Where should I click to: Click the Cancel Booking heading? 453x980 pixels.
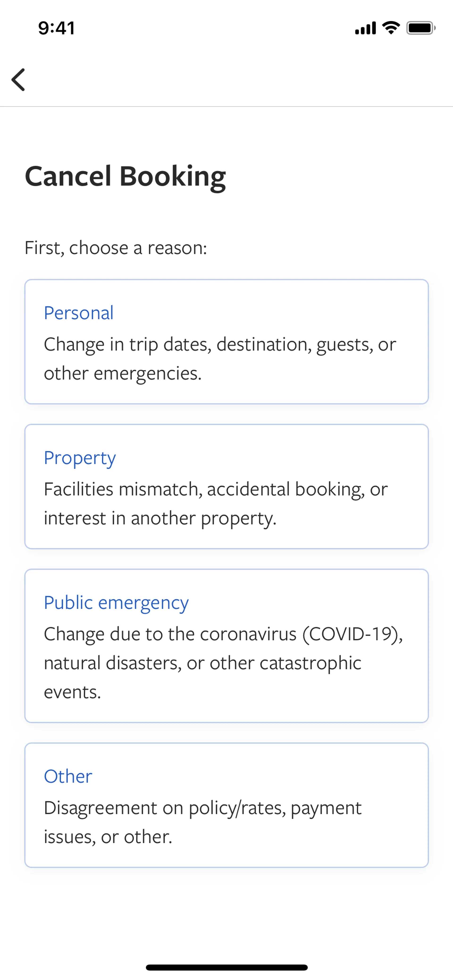tap(125, 177)
